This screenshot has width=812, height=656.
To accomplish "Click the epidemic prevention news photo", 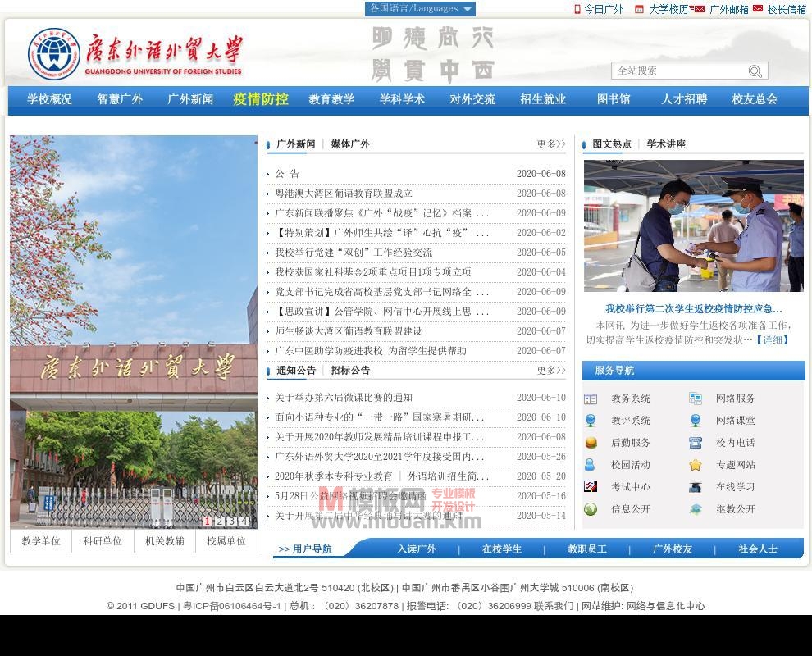I will click(693, 225).
